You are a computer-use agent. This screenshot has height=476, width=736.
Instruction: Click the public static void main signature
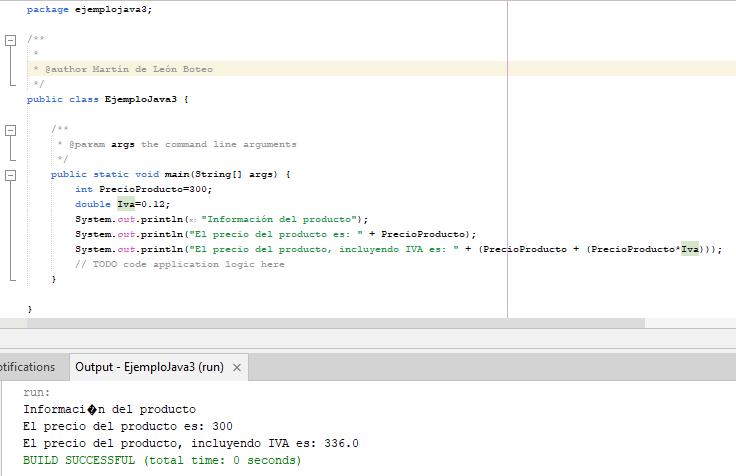pyautogui.click(x=171, y=174)
